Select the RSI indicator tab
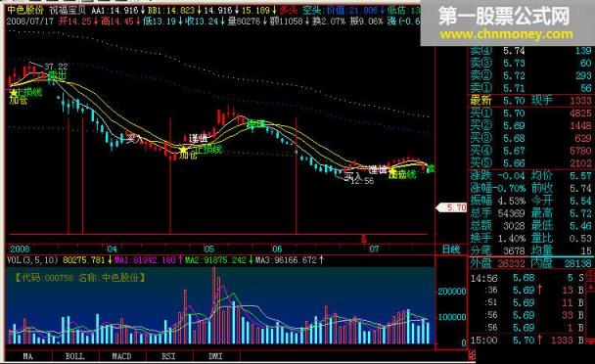This screenshot has height=364, width=595. [x=169, y=356]
